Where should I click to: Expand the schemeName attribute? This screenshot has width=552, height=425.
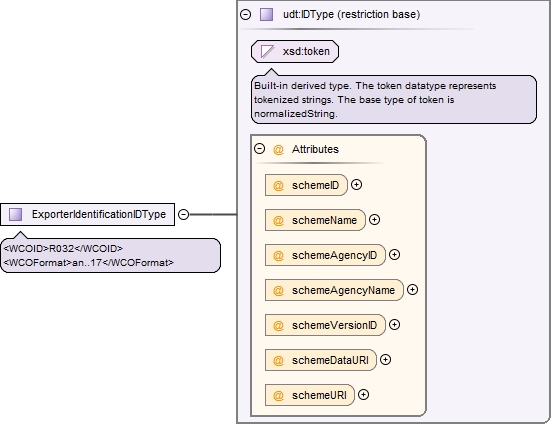[x=374, y=220]
